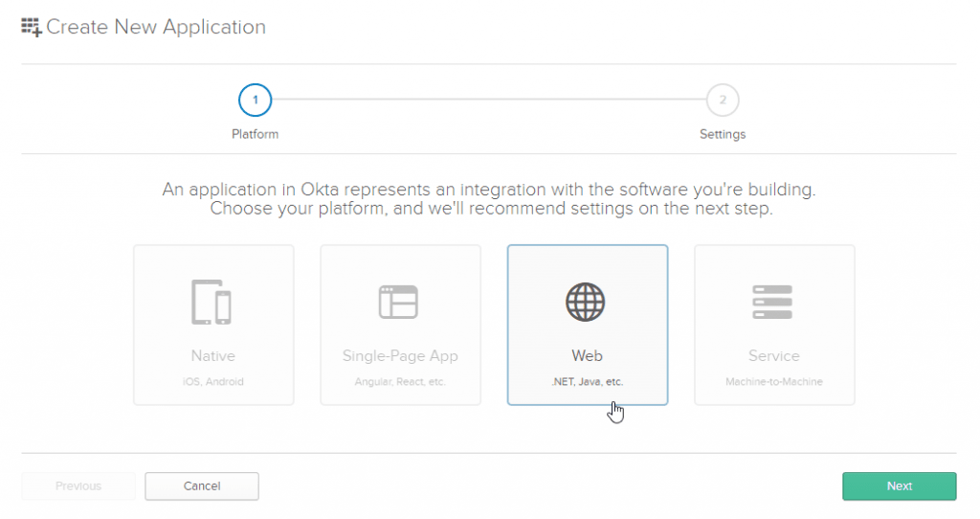Viewport: 980px width, 519px height.
Task: Choose the Native platform label
Action: point(213,356)
